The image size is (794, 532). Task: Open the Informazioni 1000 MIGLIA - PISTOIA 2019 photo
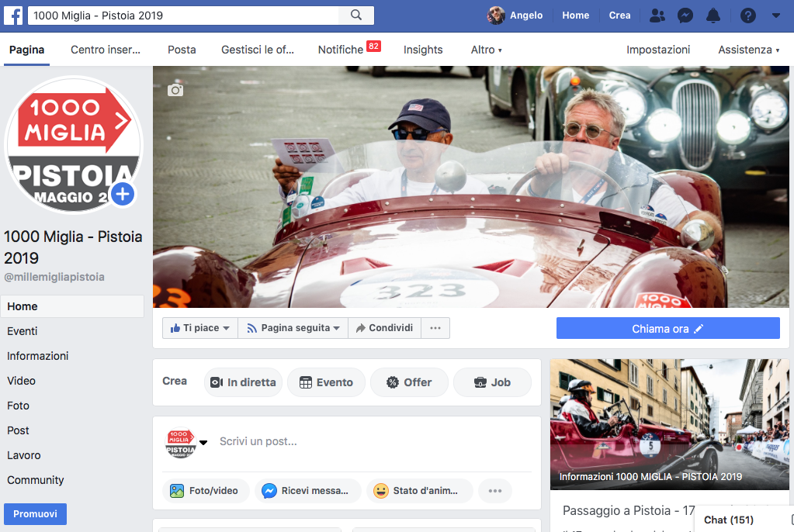(x=670, y=424)
